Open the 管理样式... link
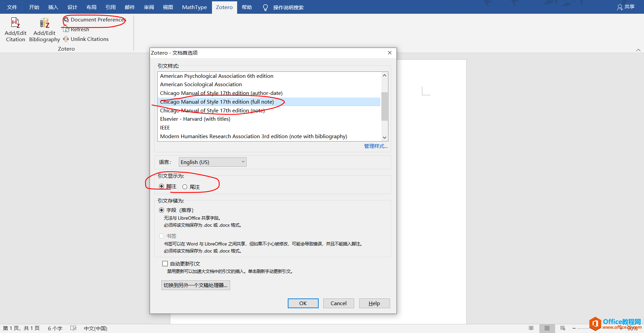 tap(376, 146)
